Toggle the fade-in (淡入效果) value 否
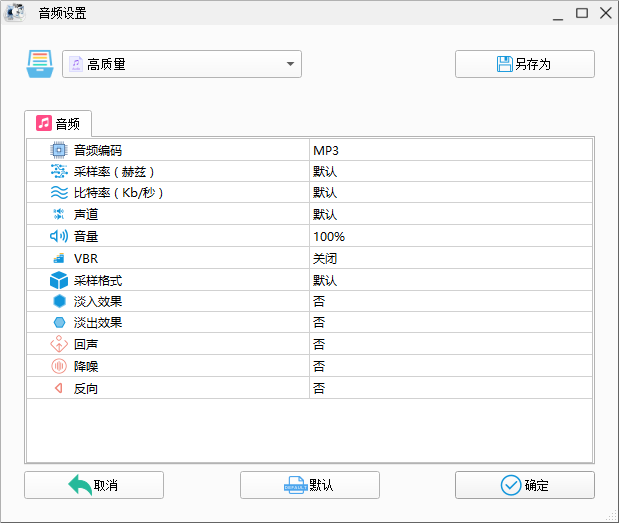Viewport: 619px width, 523px height. 450,301
